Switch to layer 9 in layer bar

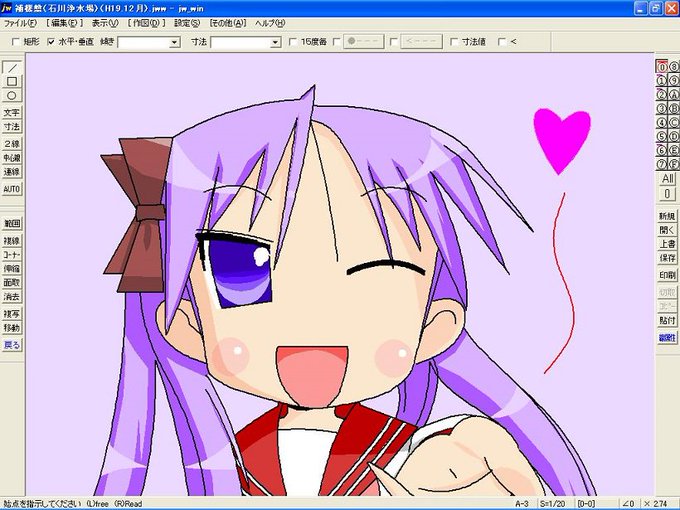tap(673, 81)
